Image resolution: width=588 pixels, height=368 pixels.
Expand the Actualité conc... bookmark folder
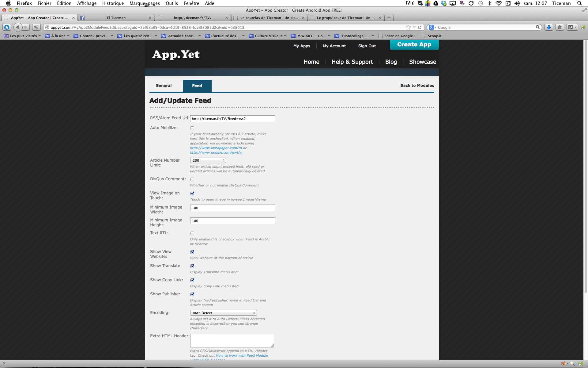tap(181, 36)
